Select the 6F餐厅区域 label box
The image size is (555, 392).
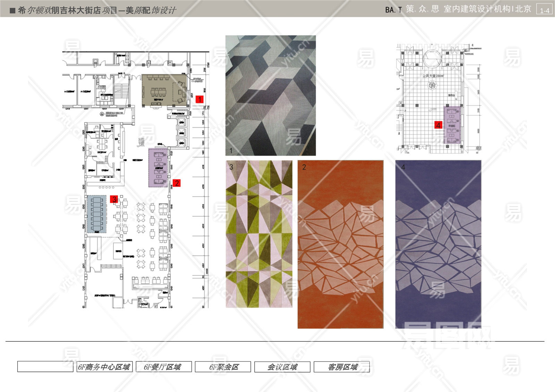pyautogui.click(x=163, y=367)
